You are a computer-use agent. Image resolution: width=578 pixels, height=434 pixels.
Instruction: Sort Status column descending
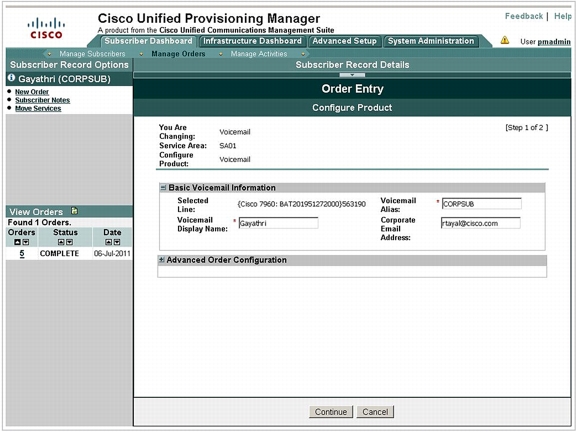[69, 242]
